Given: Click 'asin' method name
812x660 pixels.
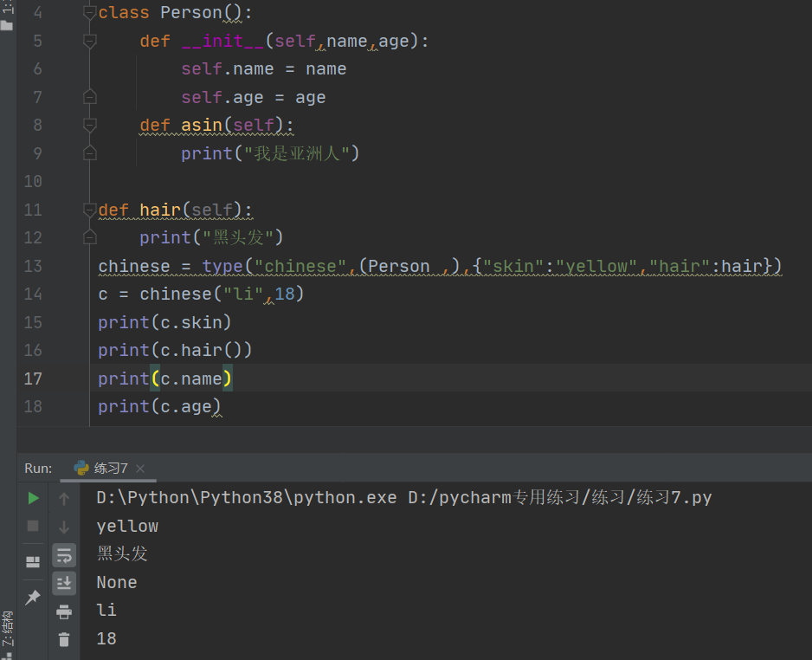Looking at the screenshot, I should tap(202, 125).
